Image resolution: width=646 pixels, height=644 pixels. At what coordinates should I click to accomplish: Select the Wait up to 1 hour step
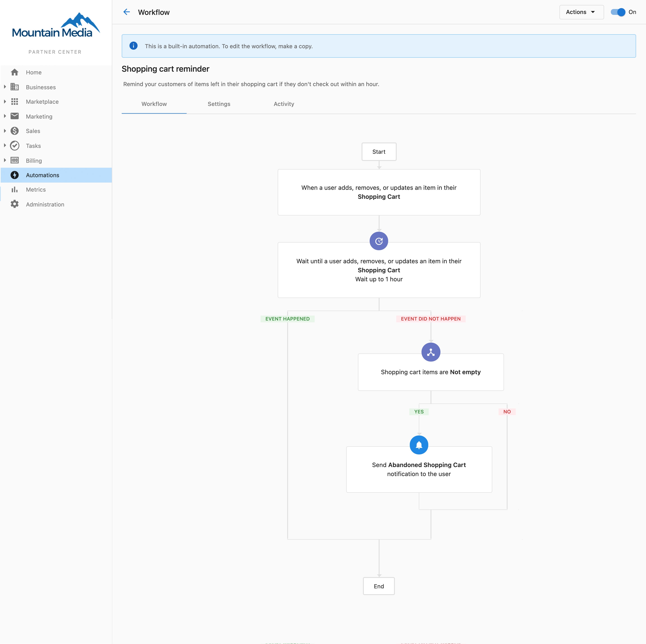[x=379, y=270]
